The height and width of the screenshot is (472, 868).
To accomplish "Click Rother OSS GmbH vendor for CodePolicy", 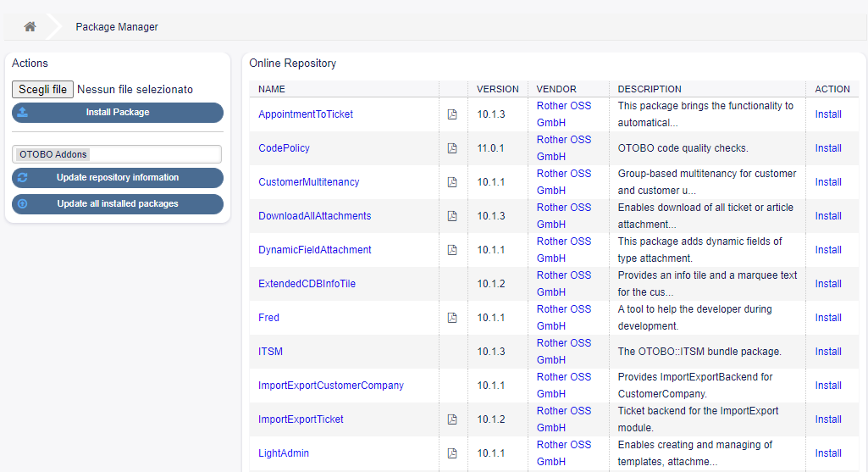I will (x=563, y=148).
